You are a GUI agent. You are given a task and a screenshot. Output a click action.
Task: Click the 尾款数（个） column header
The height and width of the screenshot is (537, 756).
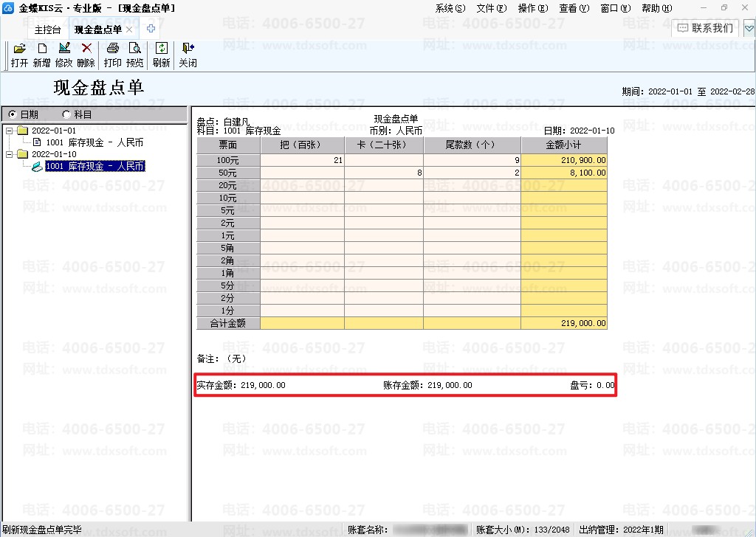click(472, 145)
